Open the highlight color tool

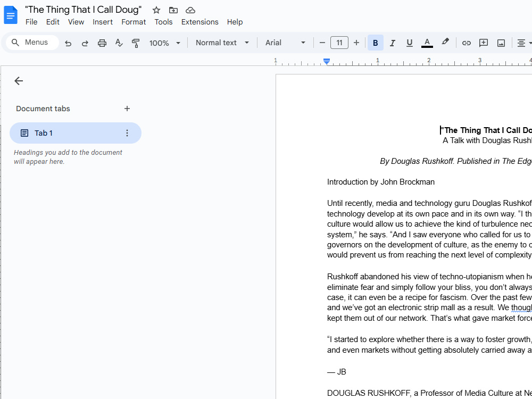tap(445, 42)
